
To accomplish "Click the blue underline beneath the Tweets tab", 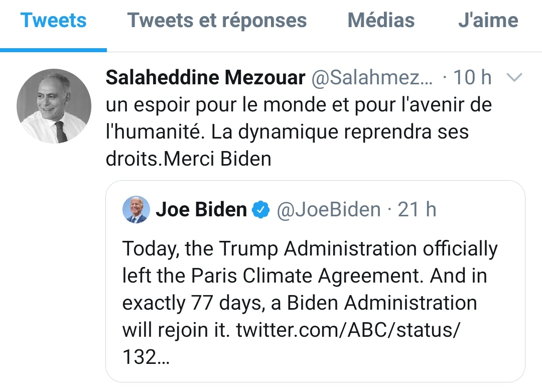I will [53, 50].
